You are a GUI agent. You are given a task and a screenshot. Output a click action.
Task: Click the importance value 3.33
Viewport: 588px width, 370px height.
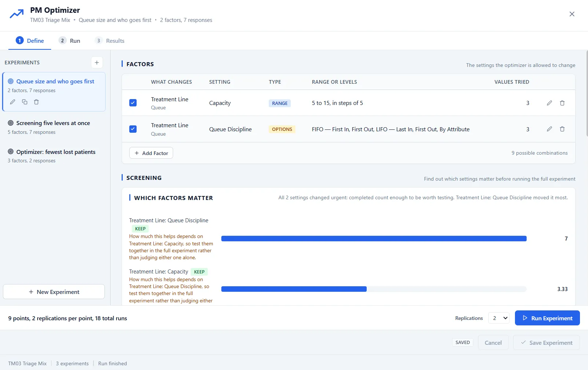pyautogui.click(x=562, y=289)
